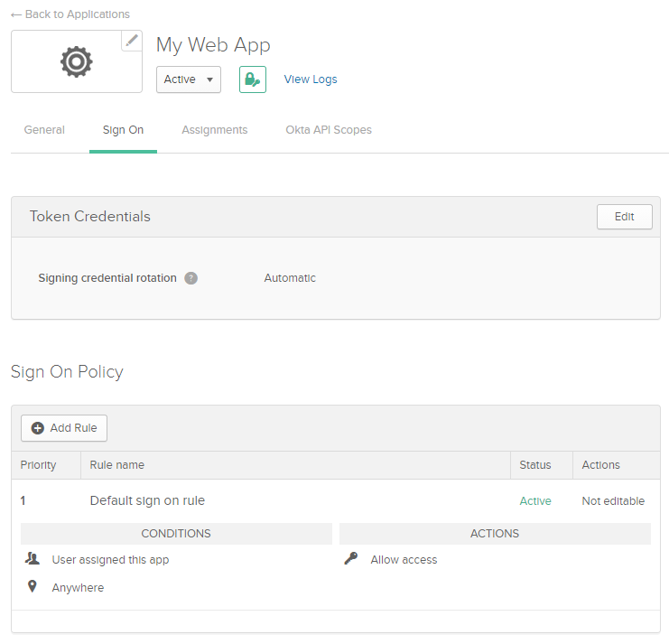Image resolution: width=669 pixels, height=644 pixels.
Task: Go to Okta API Scopes tab
Action: [x=329, y=130]
